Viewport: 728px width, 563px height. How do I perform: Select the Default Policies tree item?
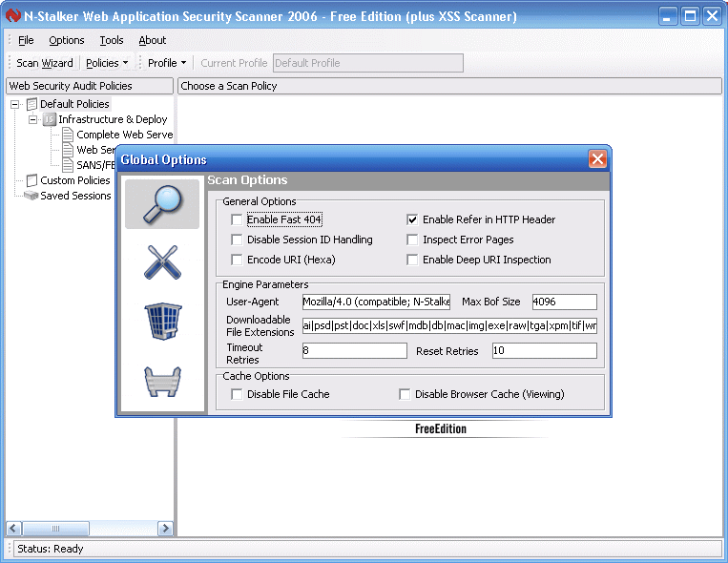point(74,104)
